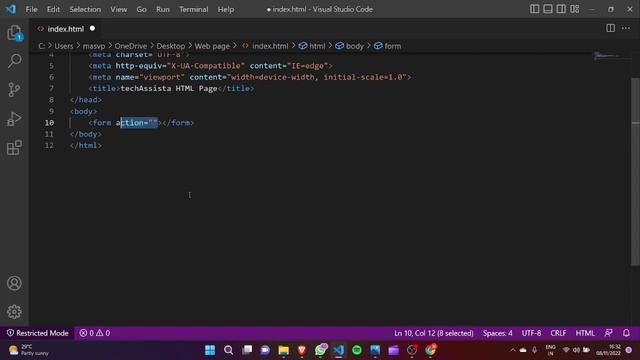Open the View menu
The height and width of the screenshot is (360, 640).
(x=118, y=9)
